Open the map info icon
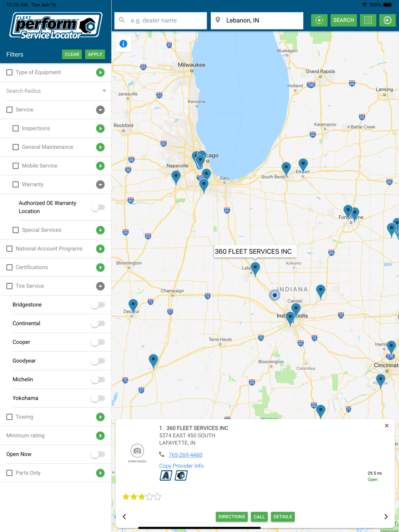Viewport: 399px width, 532px height. click(x=123, y=44)
